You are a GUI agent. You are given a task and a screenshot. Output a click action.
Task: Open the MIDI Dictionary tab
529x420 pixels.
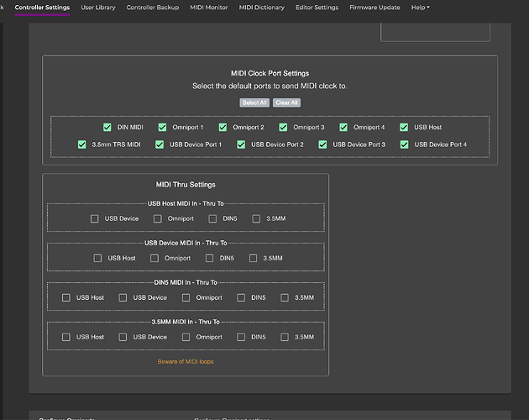pyautogui.click(x=261, y=8)
